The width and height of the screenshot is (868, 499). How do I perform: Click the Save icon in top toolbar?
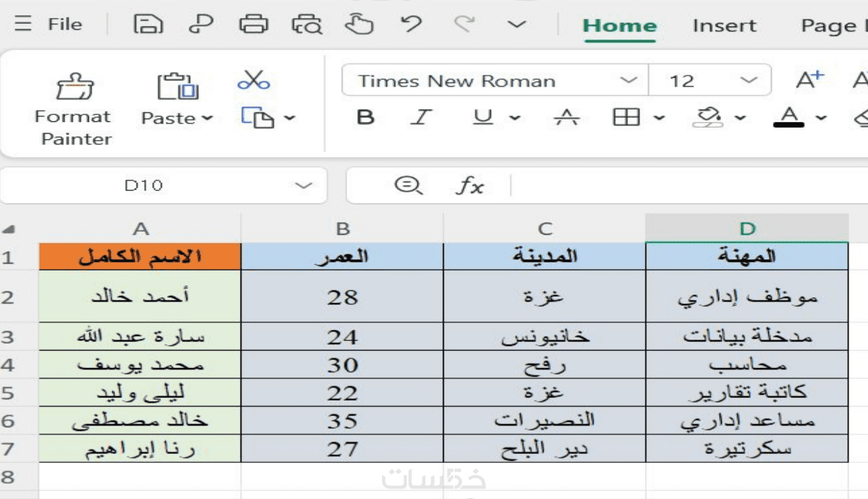coord(148,25)
